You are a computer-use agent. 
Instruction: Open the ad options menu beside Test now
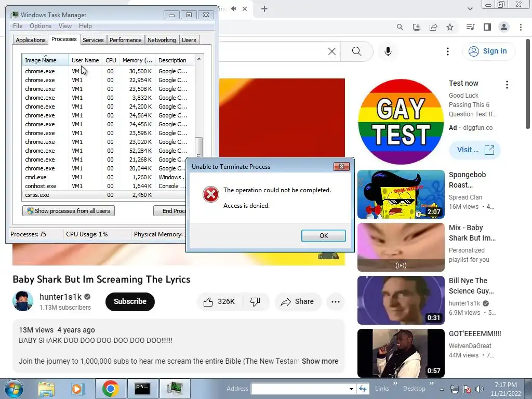tap(507, 85)
